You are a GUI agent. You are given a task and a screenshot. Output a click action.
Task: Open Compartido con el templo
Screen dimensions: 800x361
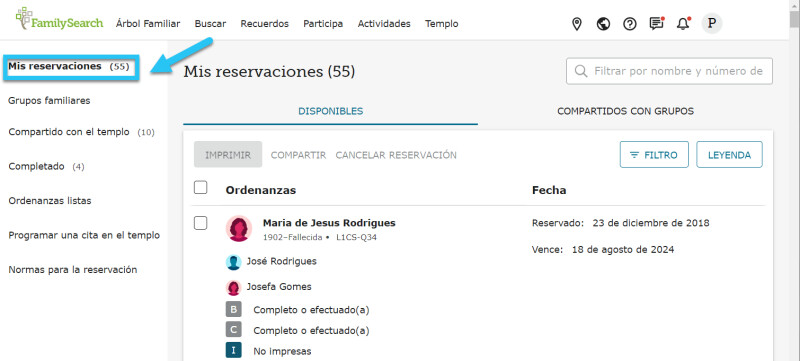(x=82, y=132)
